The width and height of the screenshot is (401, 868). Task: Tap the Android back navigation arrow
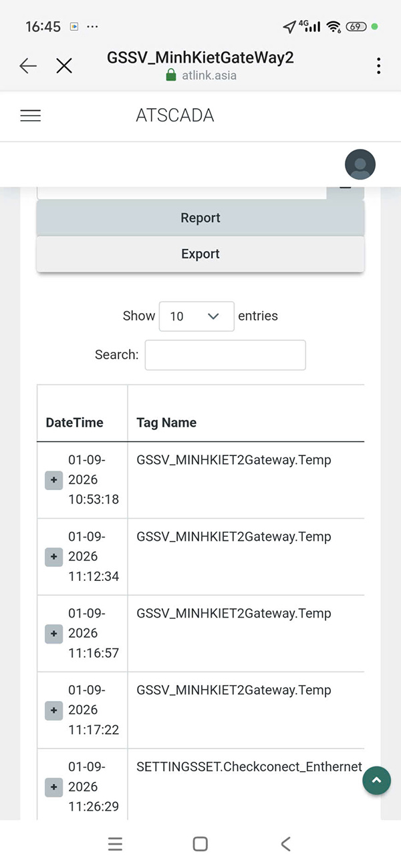tap(285, 844)
